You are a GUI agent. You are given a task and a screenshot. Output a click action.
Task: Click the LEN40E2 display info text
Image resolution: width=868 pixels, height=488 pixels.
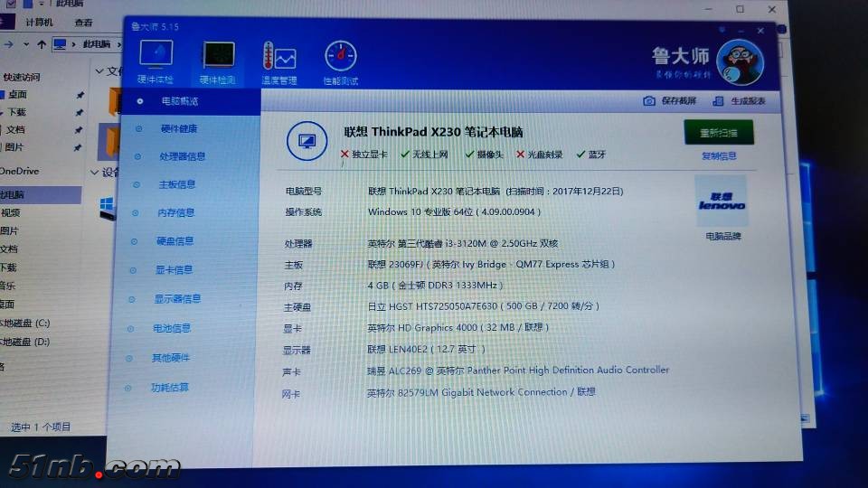pos(426,349)
